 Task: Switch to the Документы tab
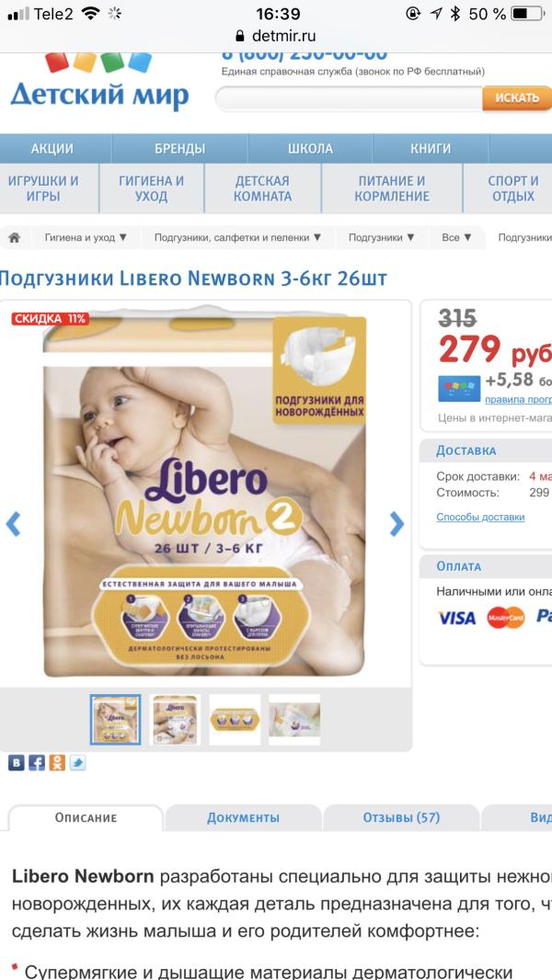coord(243,817)
